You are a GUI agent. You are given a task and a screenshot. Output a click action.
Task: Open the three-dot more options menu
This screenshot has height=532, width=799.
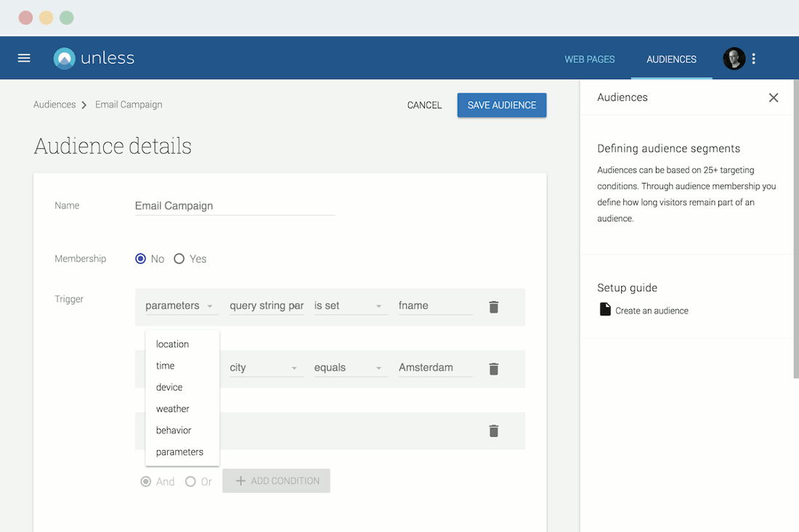pyautogui.click(x=754, y=59)
